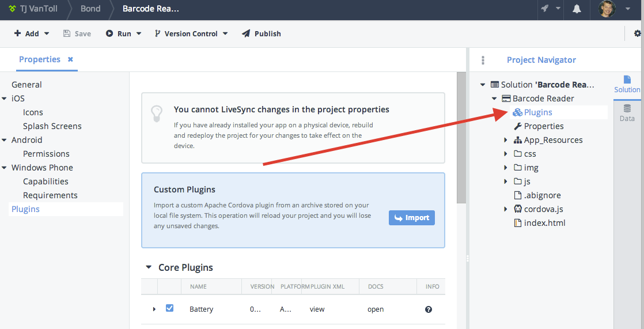Click the properties panel vertical scrollbar

(x=461, y=138)
